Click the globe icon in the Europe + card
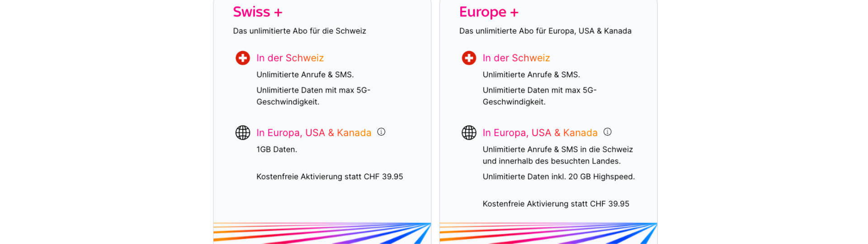The width and height of the screenshot is (868, 244). click(x=469, y=132)
